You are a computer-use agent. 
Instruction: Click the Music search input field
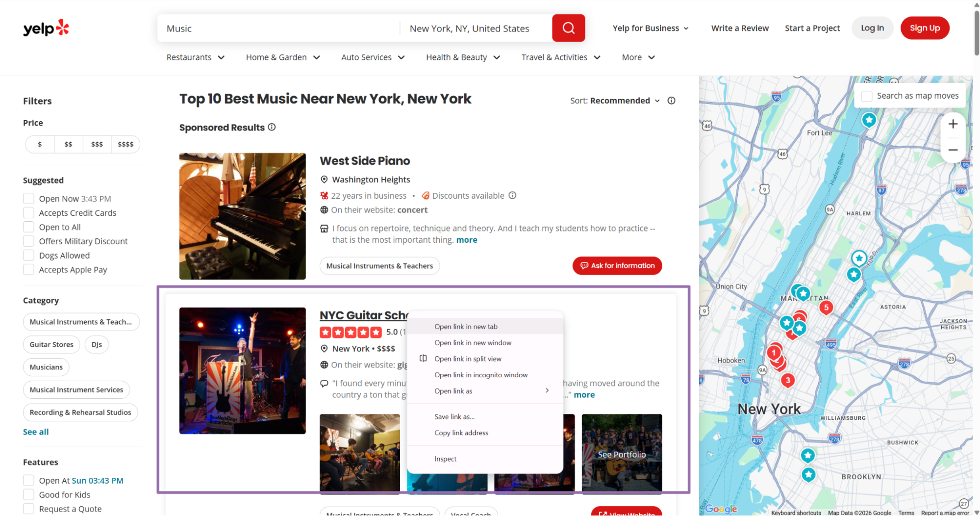(x=278, y=28)
